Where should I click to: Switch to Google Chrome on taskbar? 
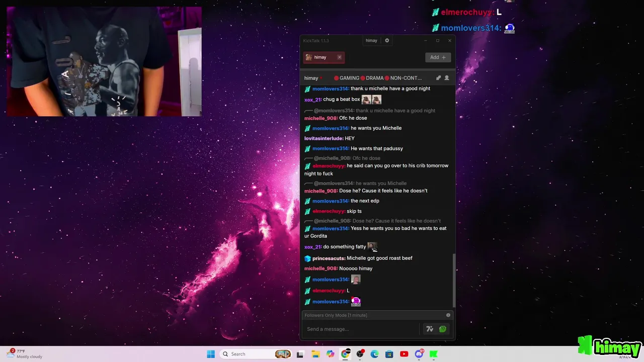[345, 354]
